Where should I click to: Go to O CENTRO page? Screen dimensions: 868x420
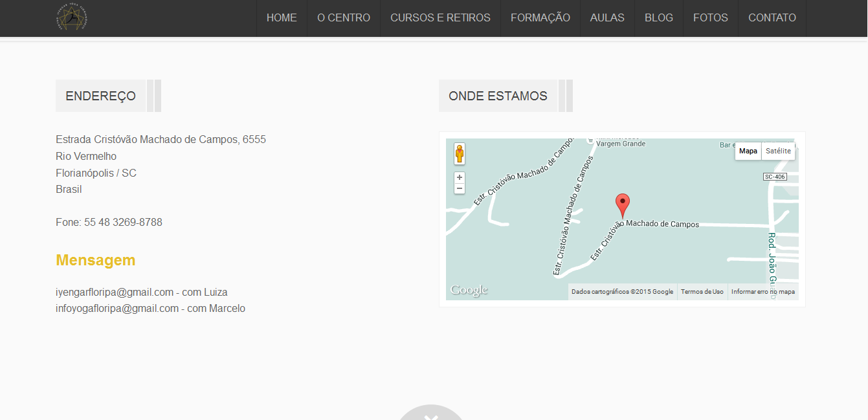(344, 18)
